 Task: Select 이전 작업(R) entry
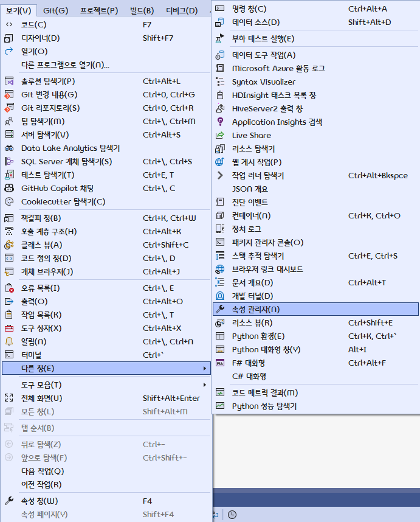click(x=106, y=485)
